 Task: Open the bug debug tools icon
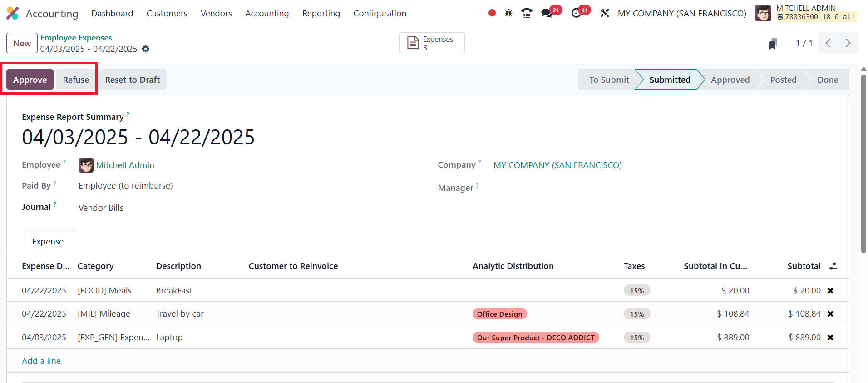pos(508,13)
